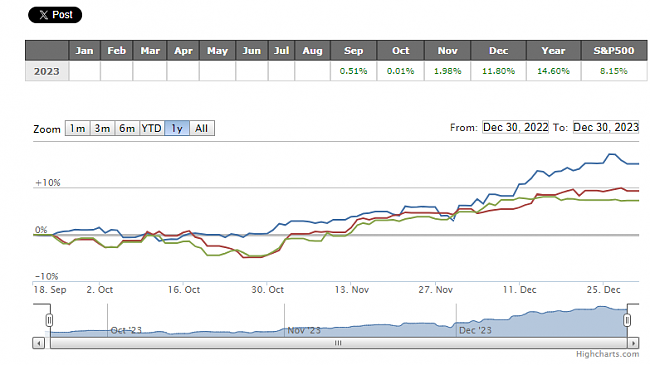Click the Nov '23 navigator label
The width and height of the screenshot is (650, 365).
(304, 331)
